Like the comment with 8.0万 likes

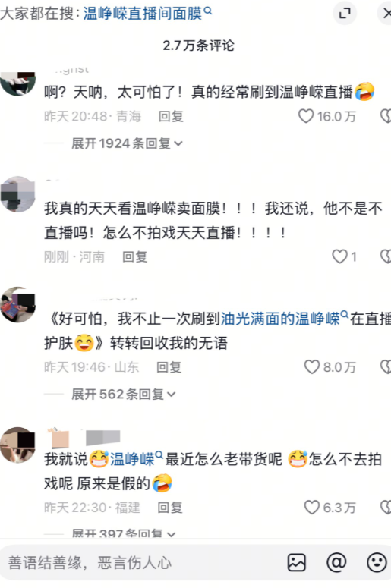[x=311, y=367]
